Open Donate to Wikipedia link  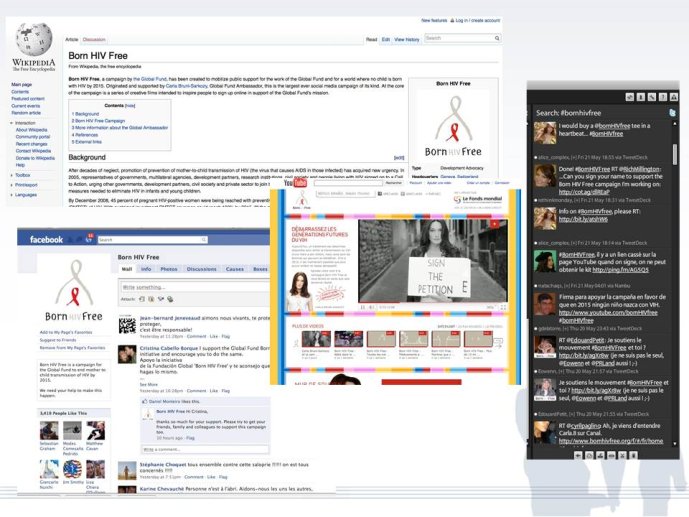click(x=35, y=158)
